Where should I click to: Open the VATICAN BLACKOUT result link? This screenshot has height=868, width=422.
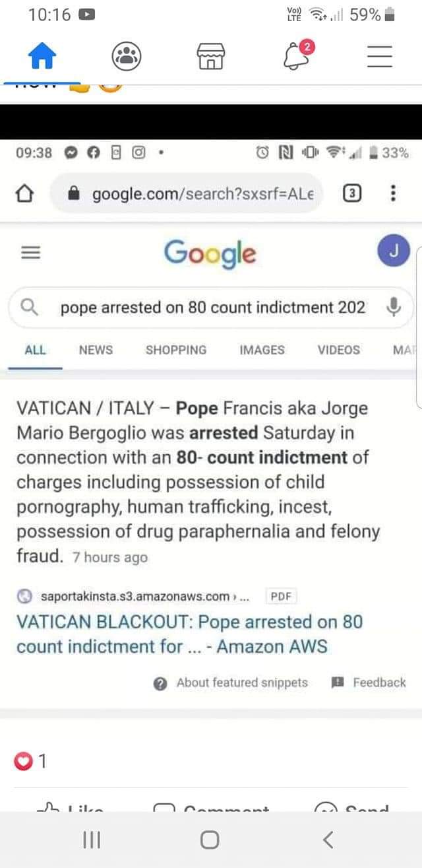pyautogui.click(x=189, y=634)
